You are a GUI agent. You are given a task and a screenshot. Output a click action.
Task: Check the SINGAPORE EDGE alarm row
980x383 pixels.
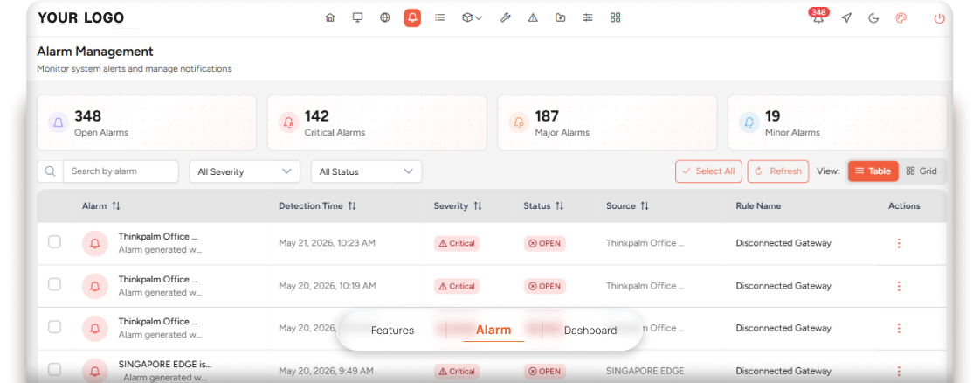pyautogui.click(x=54, y=369)
